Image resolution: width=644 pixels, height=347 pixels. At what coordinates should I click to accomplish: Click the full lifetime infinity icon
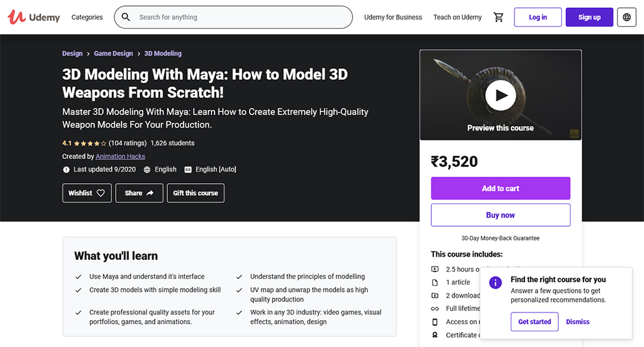[435, 309]
